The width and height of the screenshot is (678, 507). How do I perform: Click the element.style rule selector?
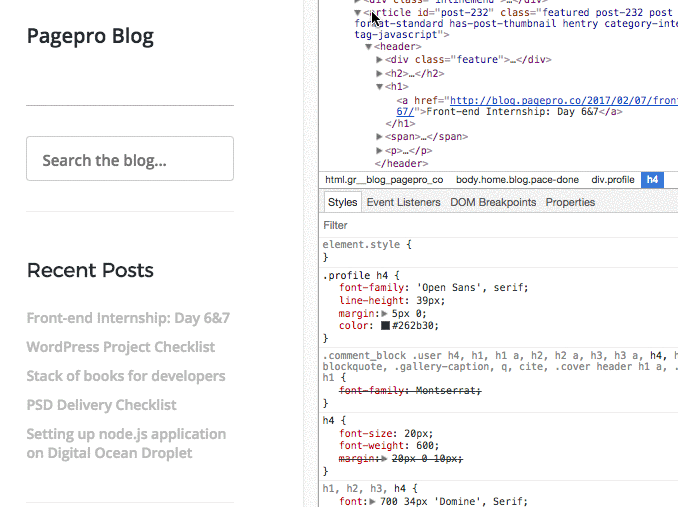(361, 245)
